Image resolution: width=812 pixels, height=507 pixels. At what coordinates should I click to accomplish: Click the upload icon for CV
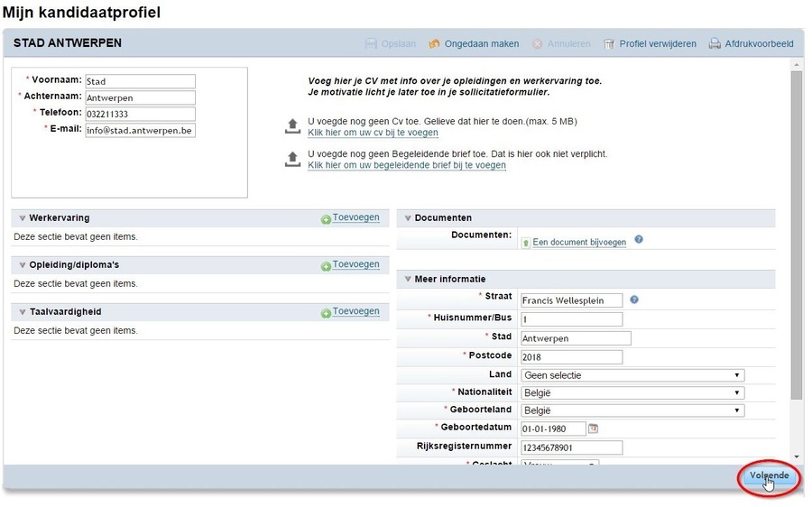click(292, 125)
